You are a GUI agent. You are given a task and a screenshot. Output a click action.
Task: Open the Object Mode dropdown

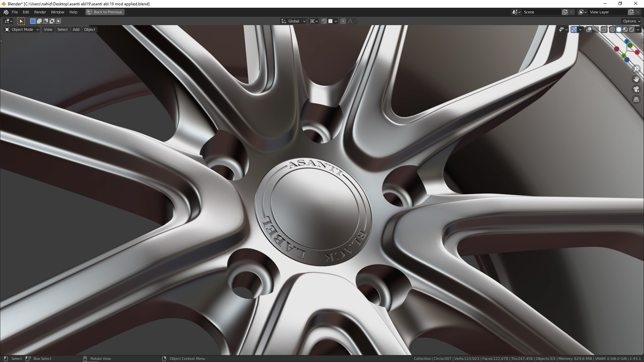[22, 29]
